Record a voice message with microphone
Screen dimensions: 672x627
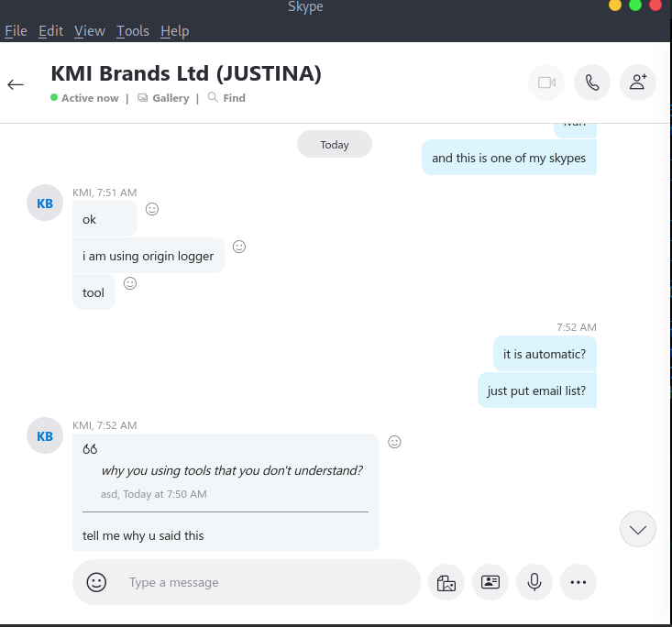click(x=534, y=582)
